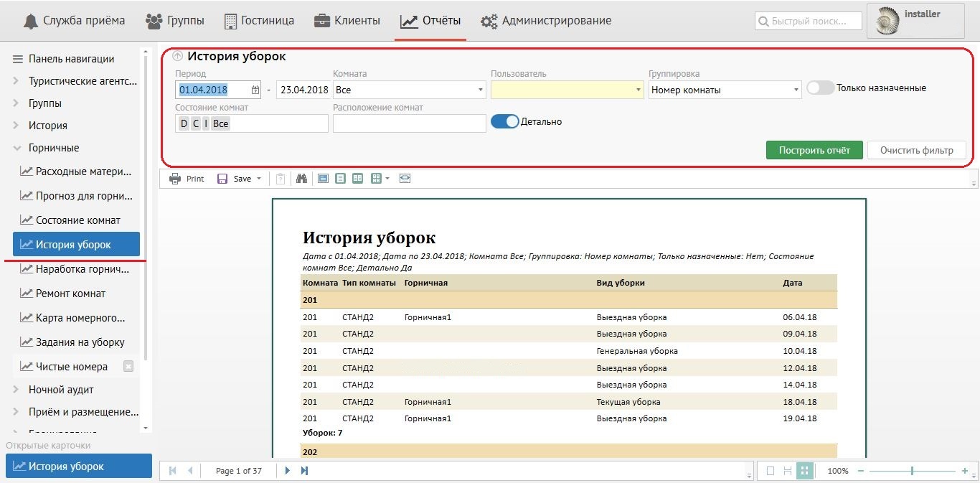Viewport: 980px width, 483px height.
Task: Expand the Ночной аудит tree section
Action: 16,390
